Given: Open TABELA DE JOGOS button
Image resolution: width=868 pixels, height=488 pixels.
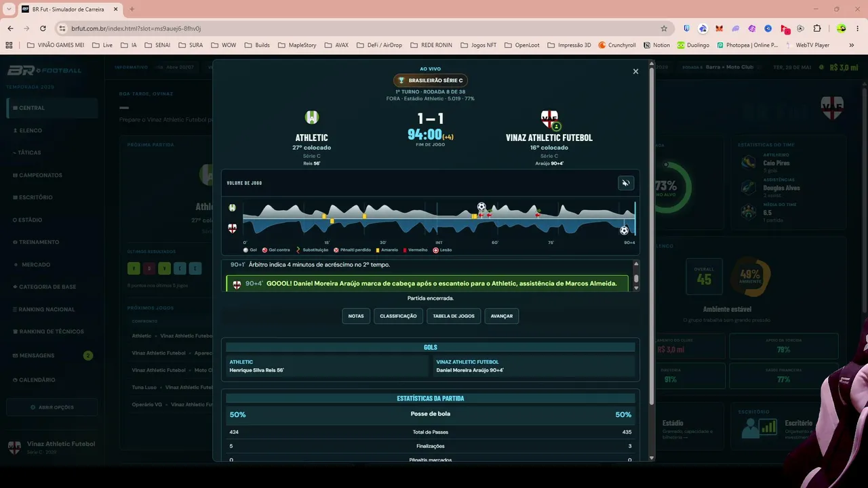Looking at the screenshot, I should (454, 316).
